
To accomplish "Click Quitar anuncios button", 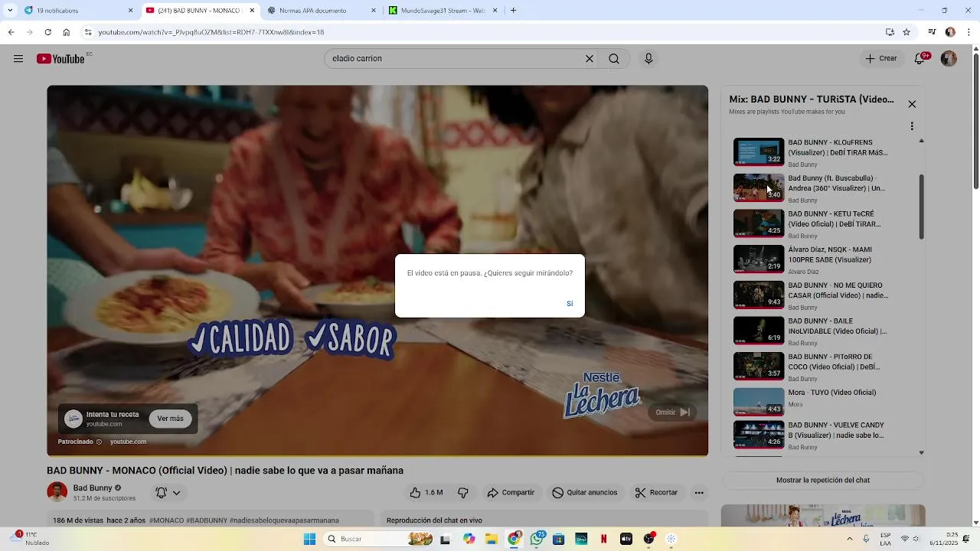I will tap(584, 493).
